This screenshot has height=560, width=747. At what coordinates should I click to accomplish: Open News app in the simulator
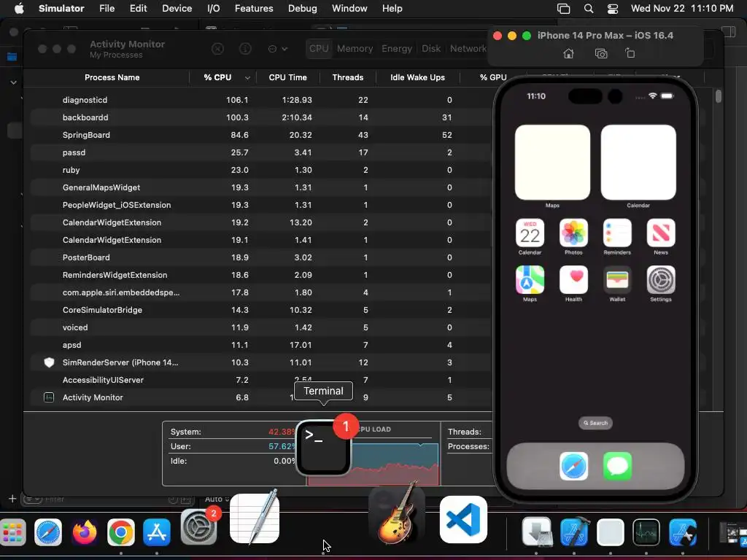[661, 233]
